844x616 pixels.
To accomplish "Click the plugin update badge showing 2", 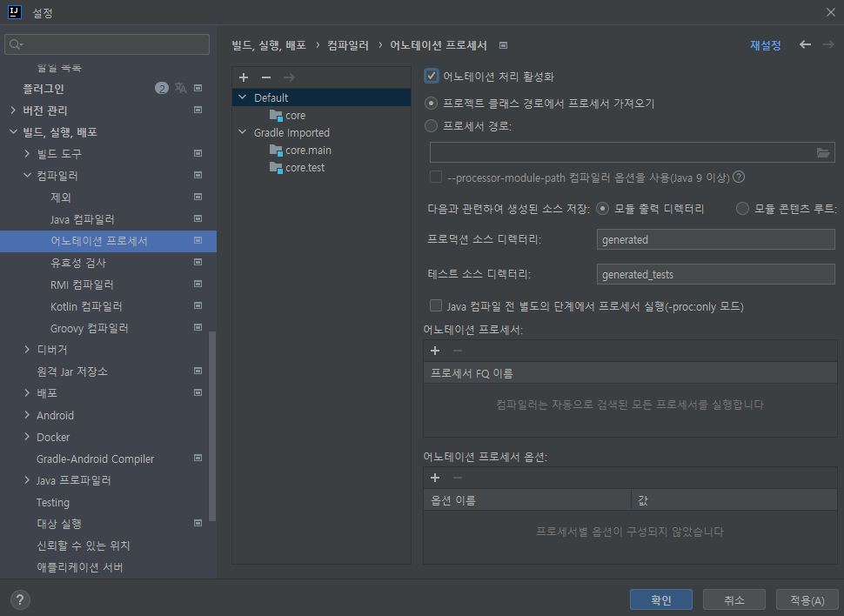I will (x=162, y=88).
